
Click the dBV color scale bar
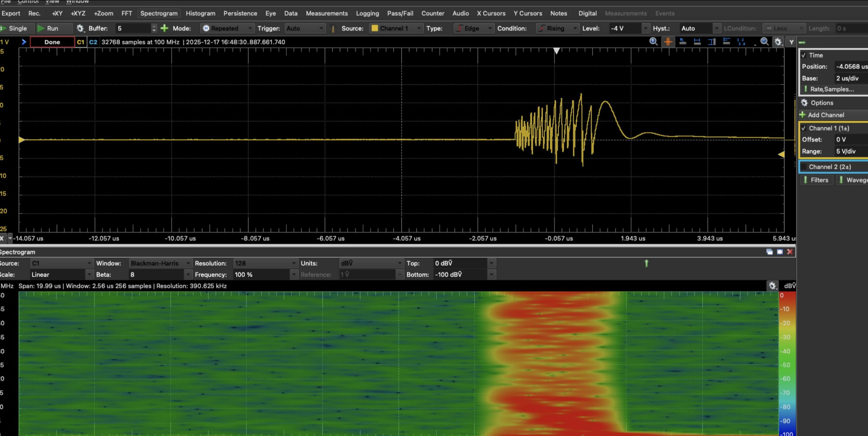pyautogui.click(x=787, y=364)
